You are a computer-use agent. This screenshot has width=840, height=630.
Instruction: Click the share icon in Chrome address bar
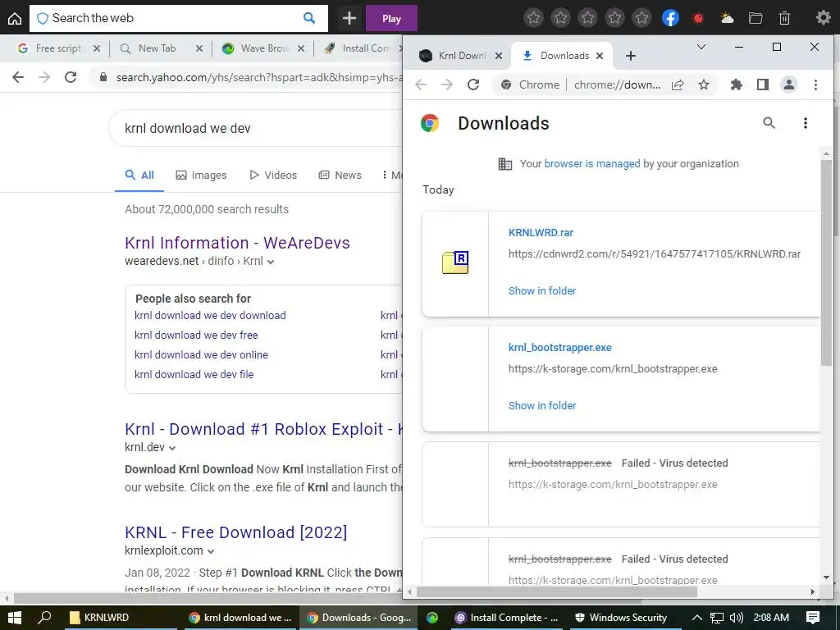(x=678, y=84)
